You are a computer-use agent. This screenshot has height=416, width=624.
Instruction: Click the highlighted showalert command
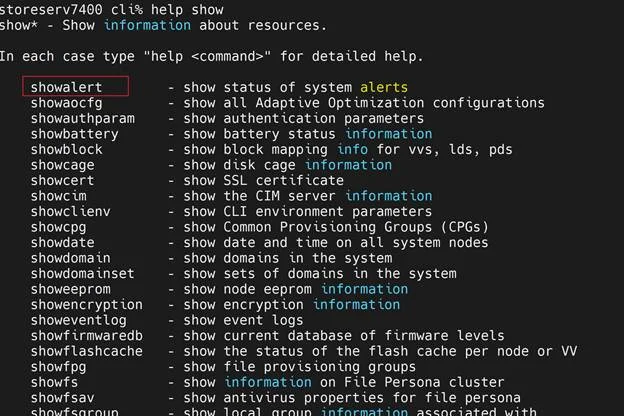[x=66, y=87]
